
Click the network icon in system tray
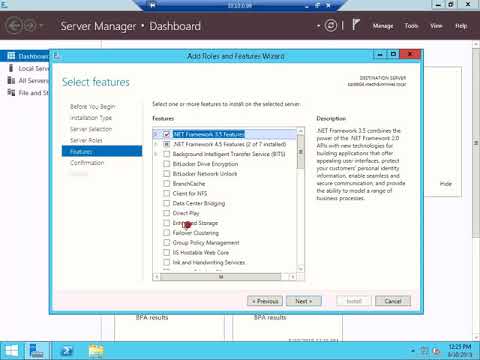click(x=425, y=351)
